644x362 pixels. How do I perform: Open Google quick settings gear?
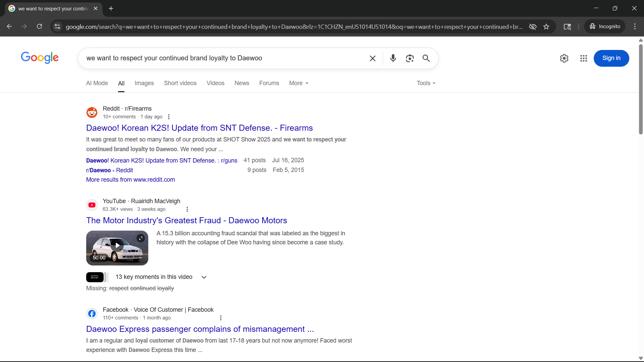(564, 58)
